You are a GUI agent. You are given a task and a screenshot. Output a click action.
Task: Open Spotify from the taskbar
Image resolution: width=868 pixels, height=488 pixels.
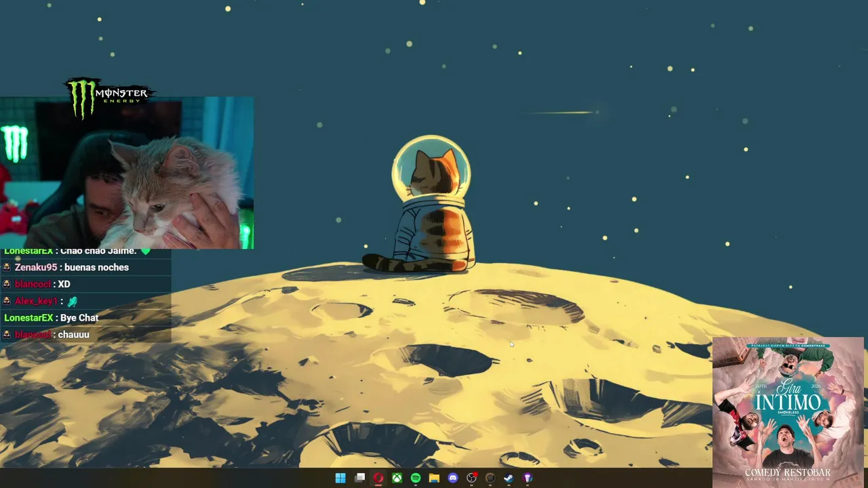pyautogui.click(x=416, y=478)
